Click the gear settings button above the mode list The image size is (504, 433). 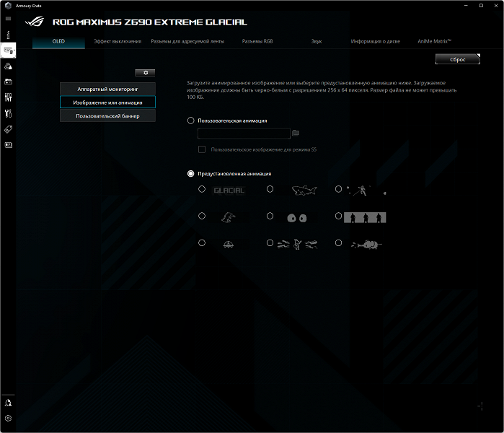[x=145, y=73]
